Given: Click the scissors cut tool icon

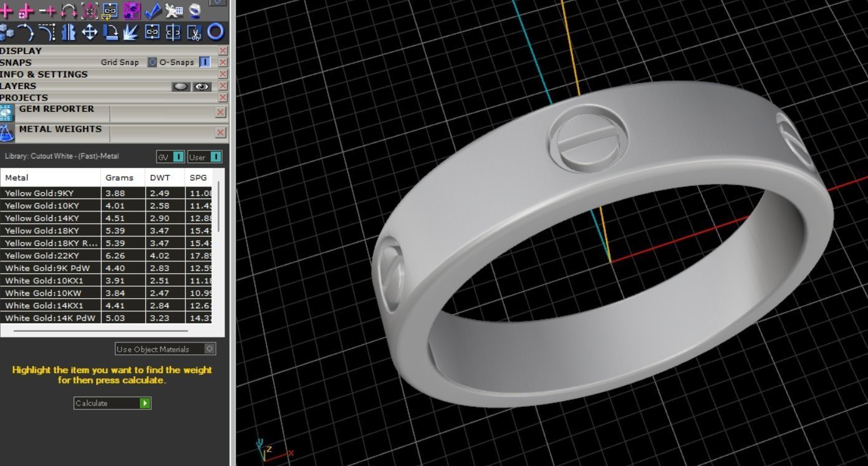Looking at the screenshot, I should coord(195,32).
